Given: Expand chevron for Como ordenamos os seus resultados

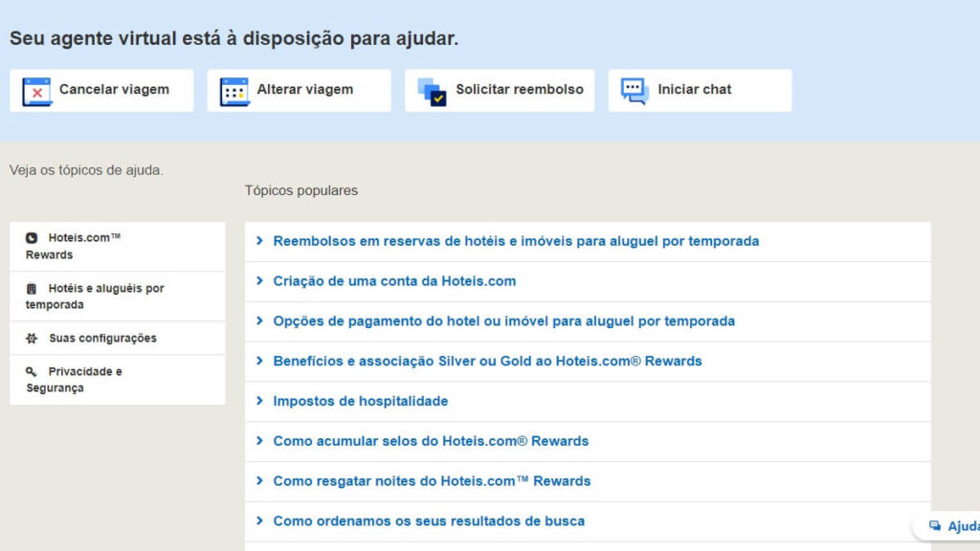Looking at the screenshot, I should point(260,520).
